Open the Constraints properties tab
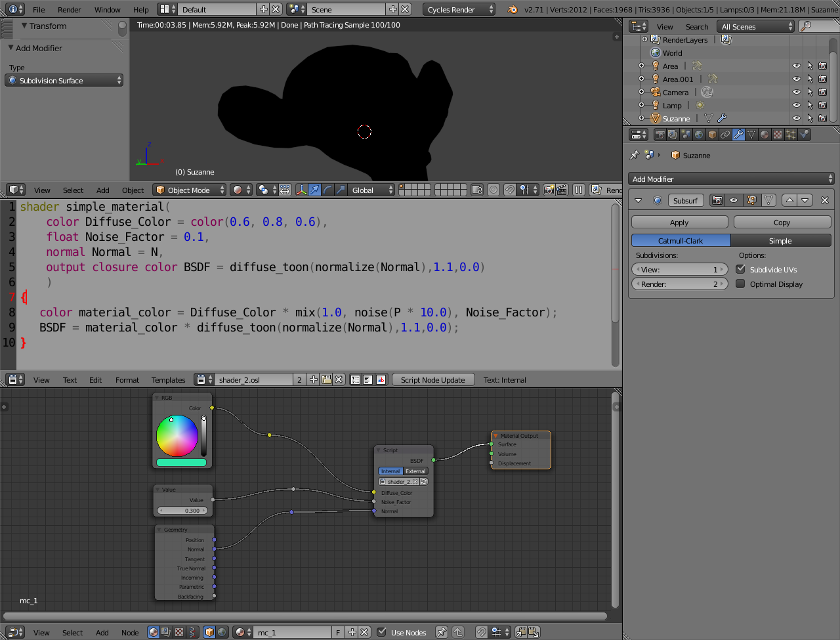Screen dimensions: 840x640 click(x=726, y=135)
